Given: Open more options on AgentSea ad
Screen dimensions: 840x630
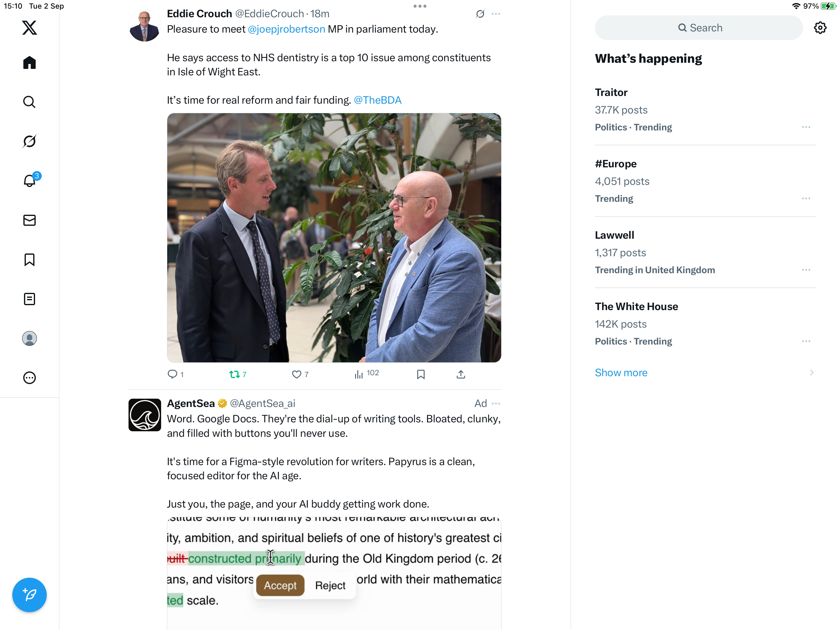Looking at the screenshot, I should click(496, 404).
